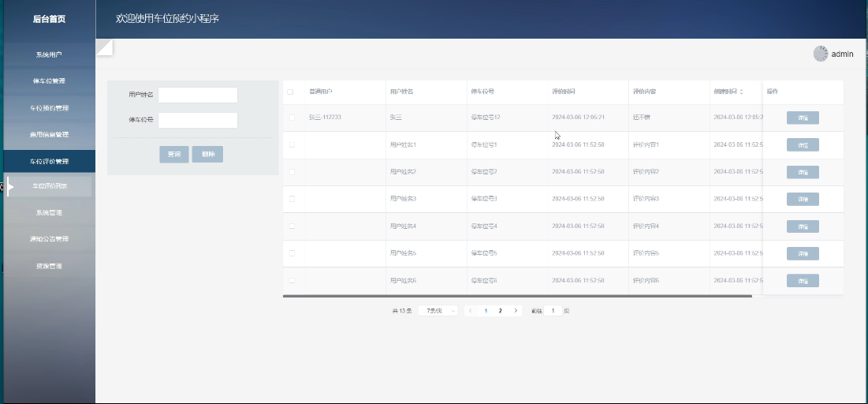The width and height of the screenshot is (868, 404).
Task: Expand the 通知公告管理 sidebar menu
Action: click(x=49, y=239)
